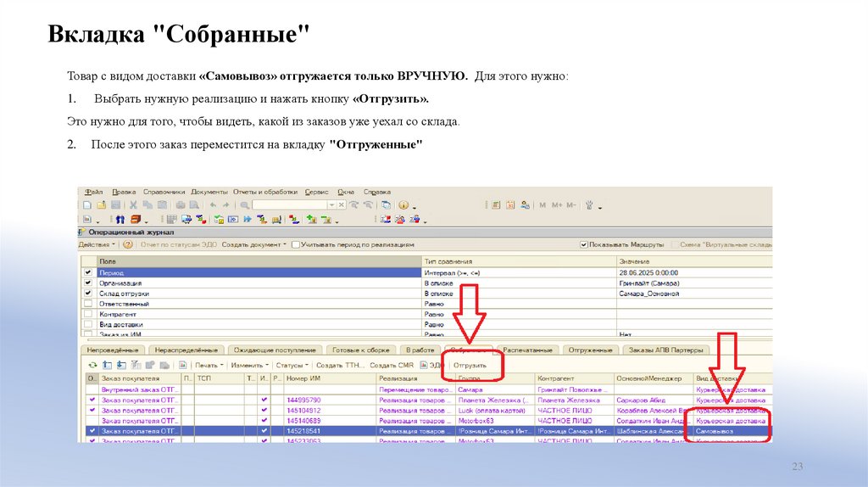Open the calendar icon in the toolbar
Image resolution: width=868 pixels, height=487 pixels.
tap(510, 205)
